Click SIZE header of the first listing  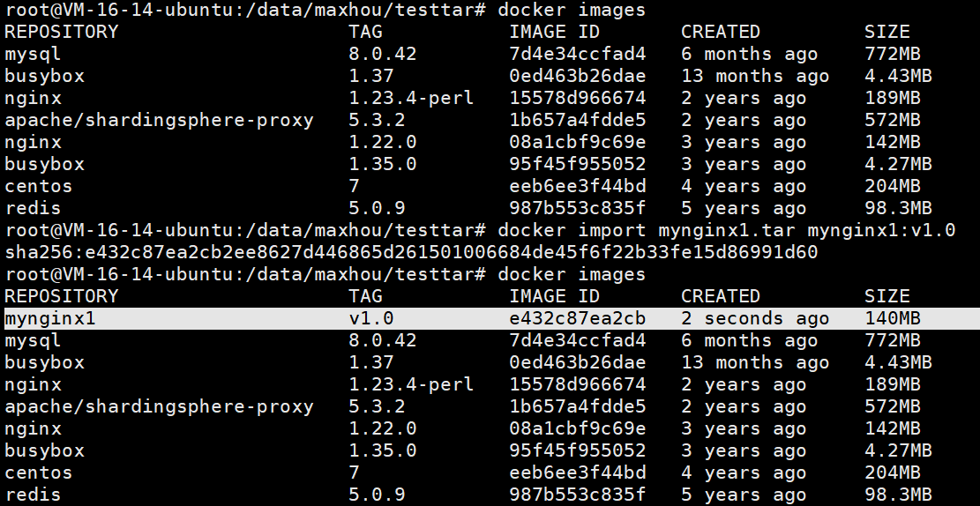point(887,32)
